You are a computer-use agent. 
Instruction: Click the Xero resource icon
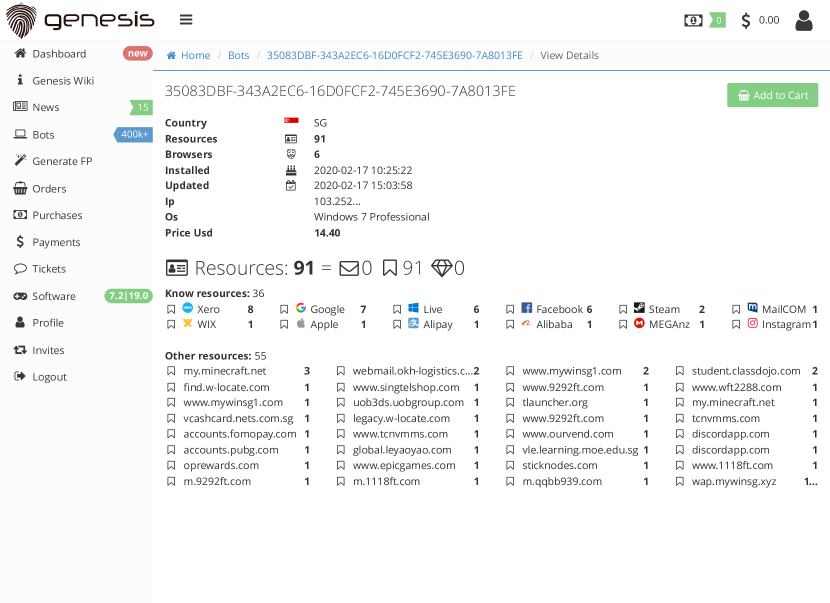point(187,308)
